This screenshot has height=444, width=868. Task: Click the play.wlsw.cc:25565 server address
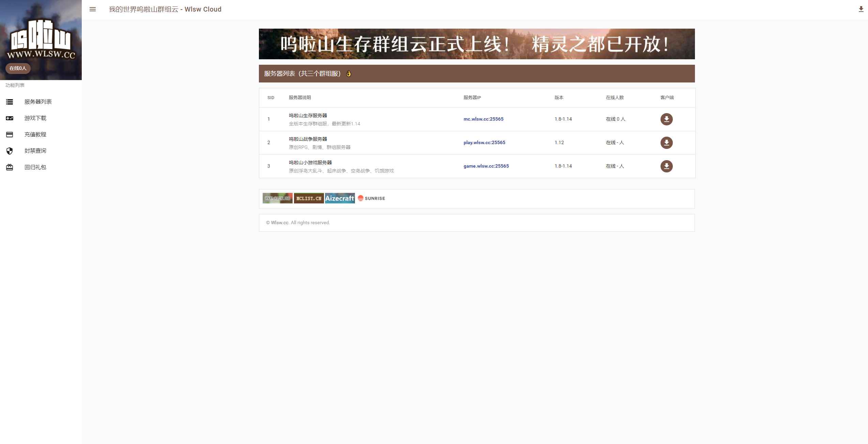point(484,143)
